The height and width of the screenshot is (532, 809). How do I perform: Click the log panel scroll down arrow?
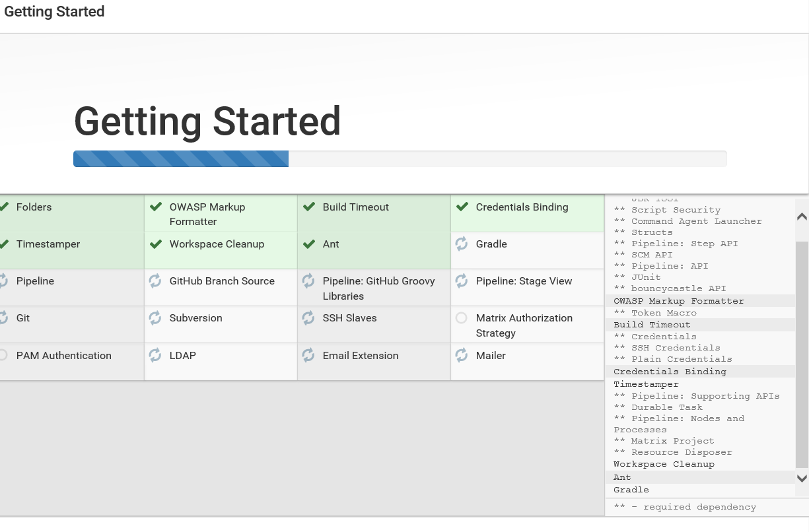[802, 479]
